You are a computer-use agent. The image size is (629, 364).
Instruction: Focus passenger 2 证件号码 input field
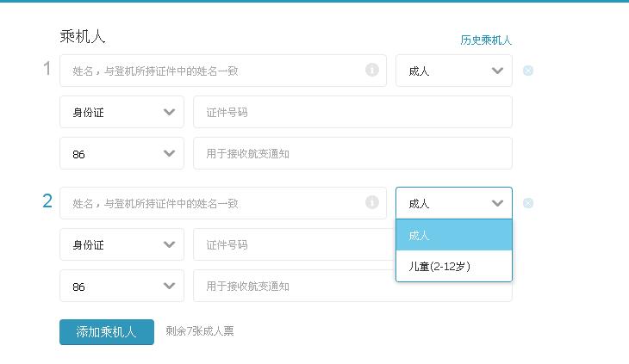[x=294, y=244]
